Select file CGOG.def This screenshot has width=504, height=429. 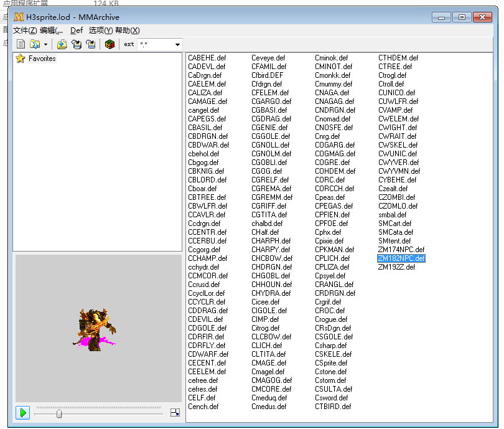coord(267,171)
